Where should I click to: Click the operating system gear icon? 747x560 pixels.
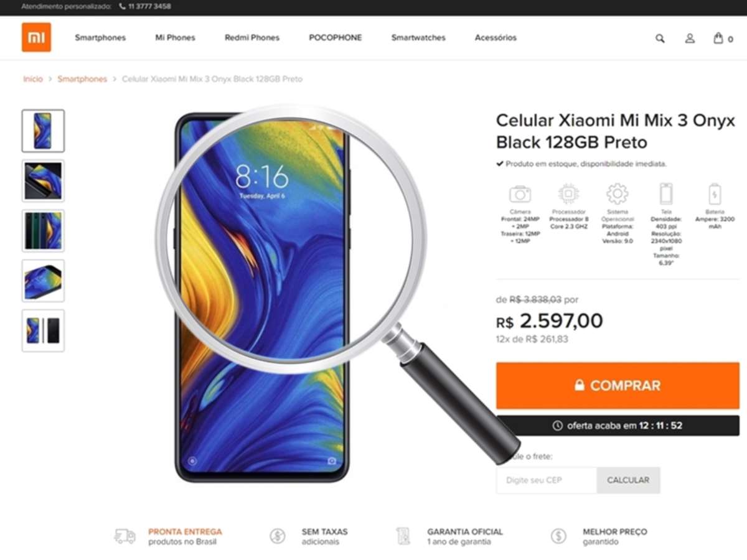pos(617,194)
